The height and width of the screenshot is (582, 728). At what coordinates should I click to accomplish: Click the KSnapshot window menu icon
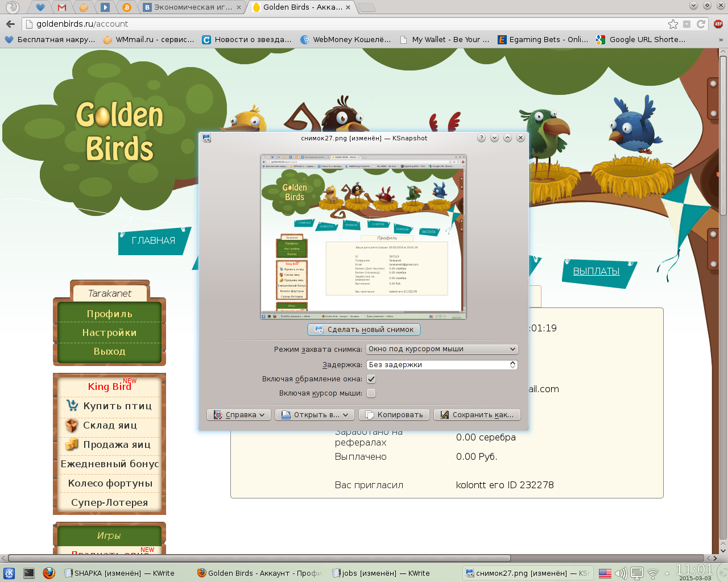206,138
